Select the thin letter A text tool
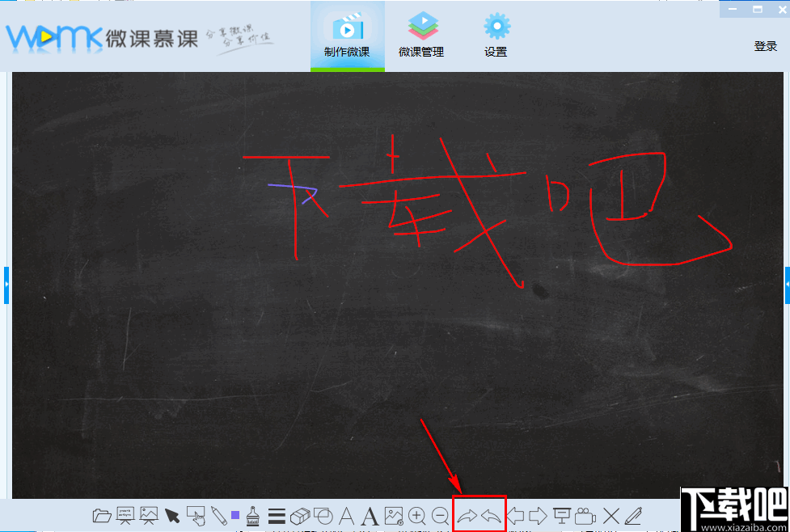This screenshot has height=532, width=790. point(346,516)
